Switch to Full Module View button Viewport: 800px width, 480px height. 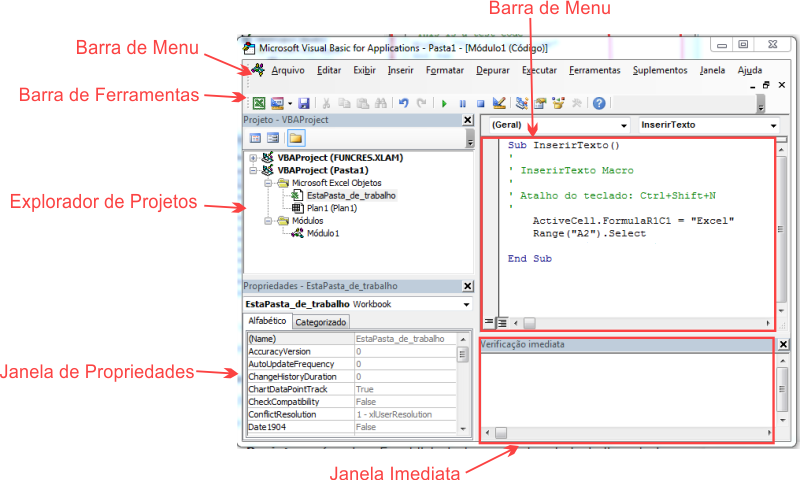click(x=502, y=322)
